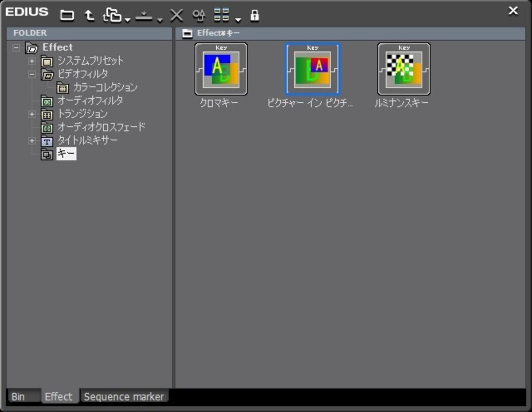
Task: Expand the システムプリセット folder
Action: click(32, 61)
